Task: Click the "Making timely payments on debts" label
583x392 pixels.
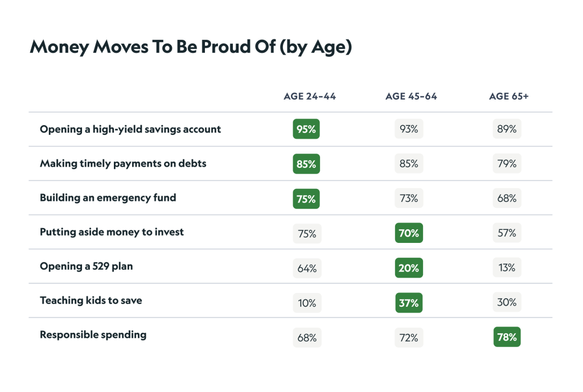Action: (123, 163)
